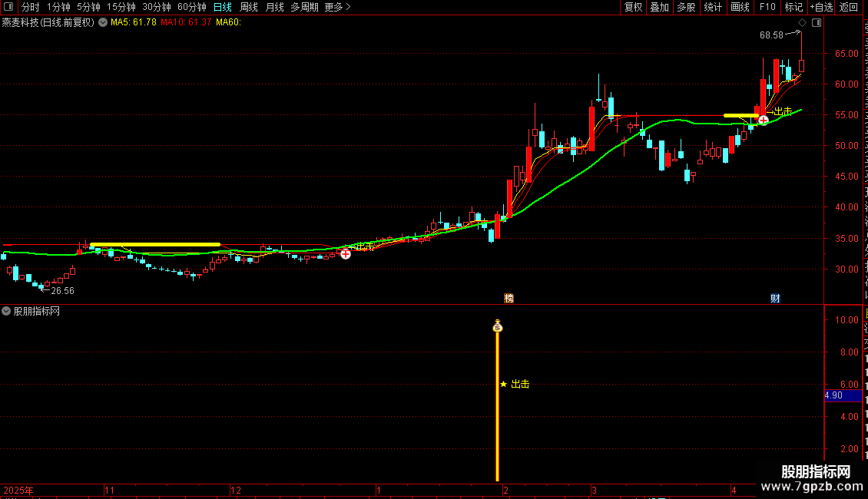The height and width of the screenshot is (499, 868).
Task: Click the MA10: 61.37 value
Action: pyautogui.click(x=186, y=22)
